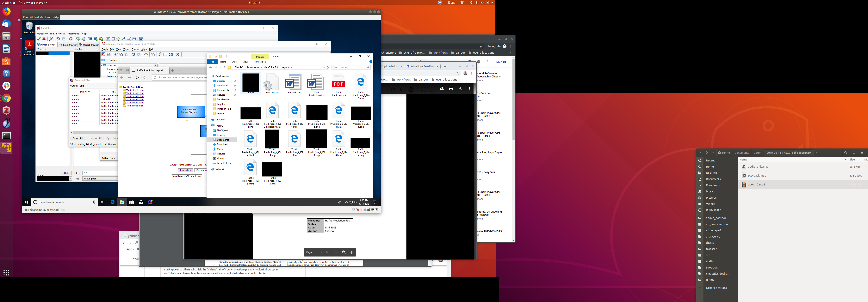
Task: Switch to the Type Browser tab
Action: coord(68,45)
